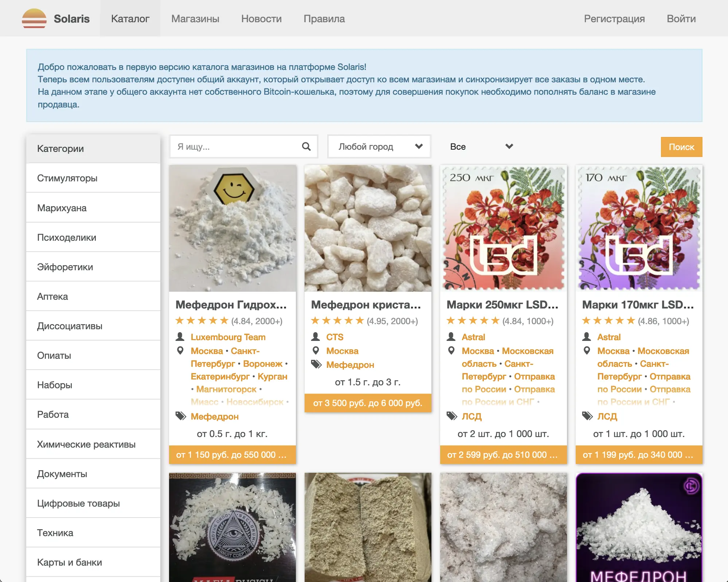Open the Магазины tab in the navbar

195,19
